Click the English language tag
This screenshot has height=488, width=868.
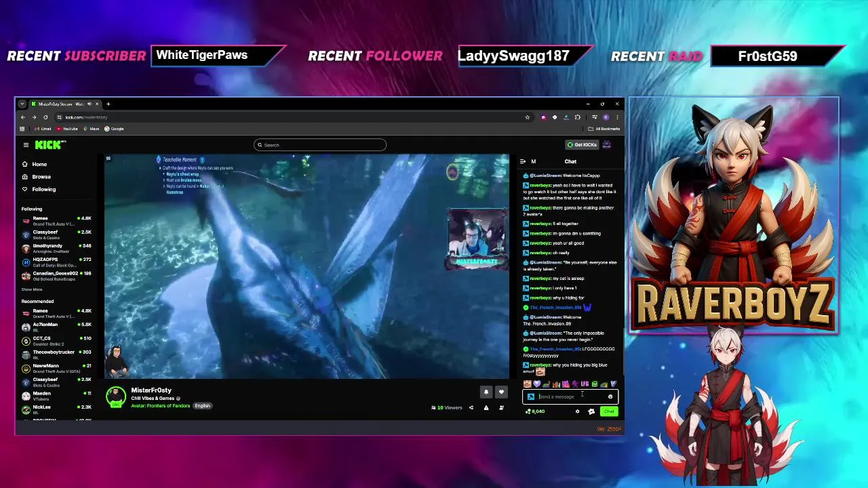(x=202, y=406)
